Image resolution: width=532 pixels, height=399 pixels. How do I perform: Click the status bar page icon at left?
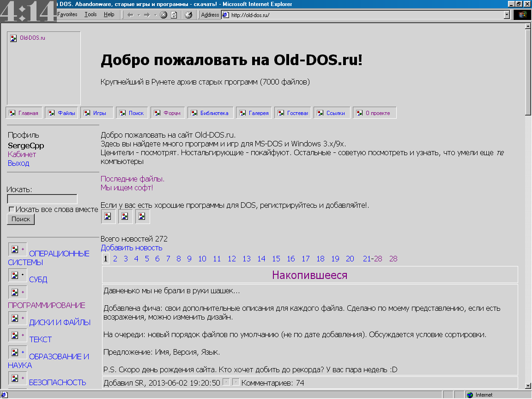tap(4, 395)
